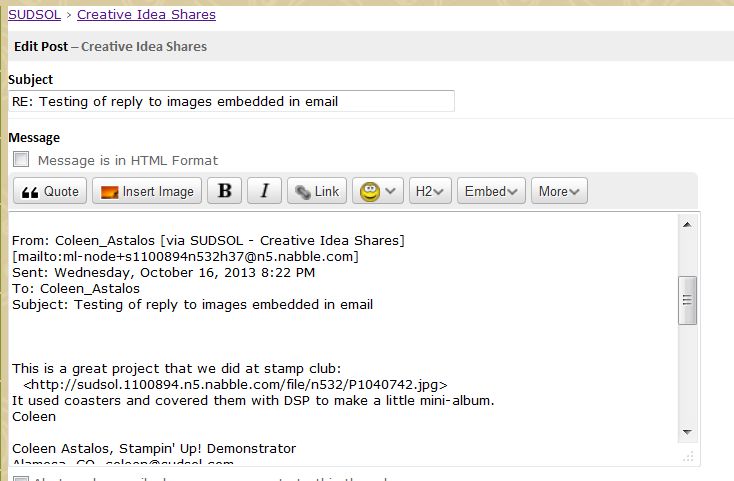Expand the Embed dropdown
This screenshot has height=481, width=734.
[491, 191]
